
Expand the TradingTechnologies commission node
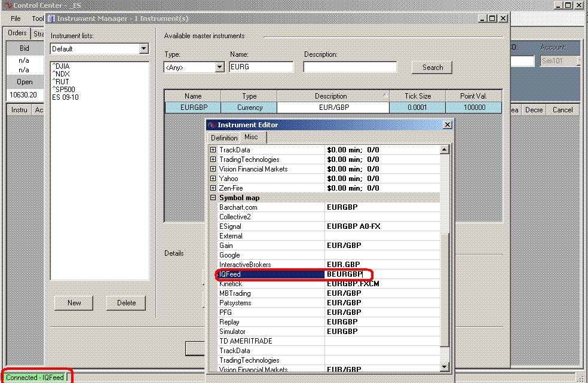tap(213, 160)
